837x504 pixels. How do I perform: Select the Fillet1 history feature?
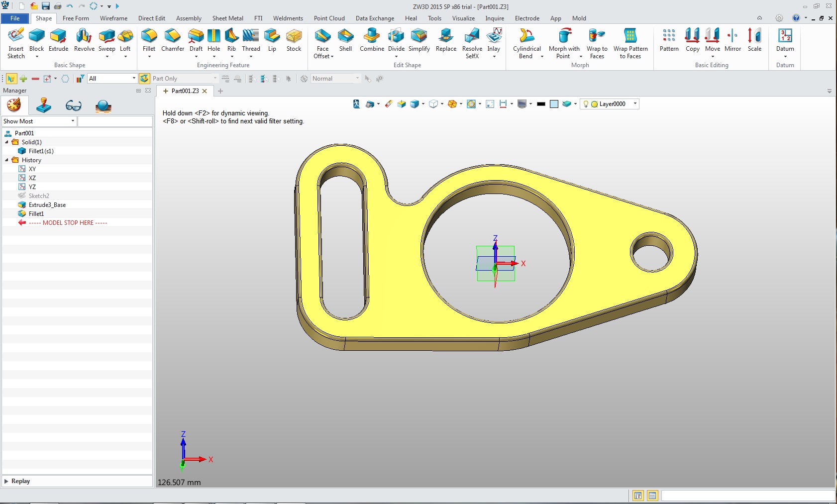tap(36, 214)
